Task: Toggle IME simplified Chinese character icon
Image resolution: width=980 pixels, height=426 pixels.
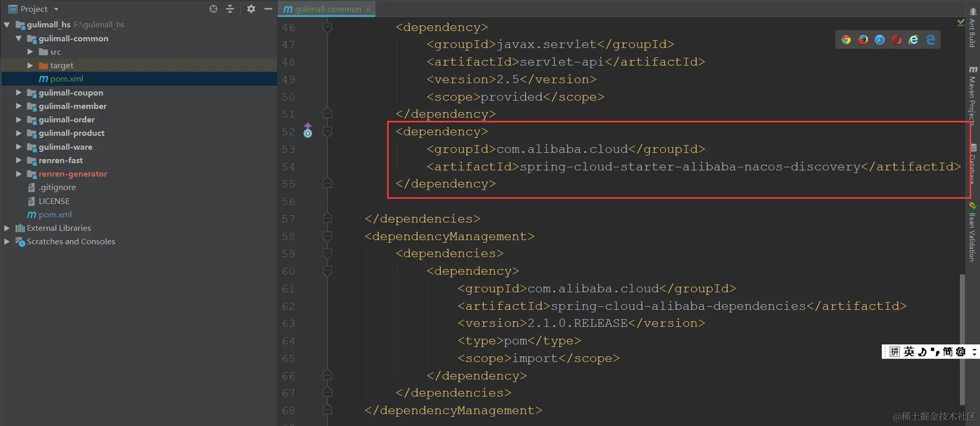Action: 948,352
